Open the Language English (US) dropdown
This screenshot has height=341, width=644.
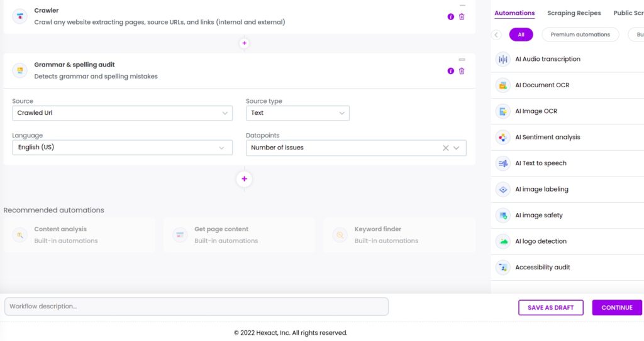[x=123, y=148]
